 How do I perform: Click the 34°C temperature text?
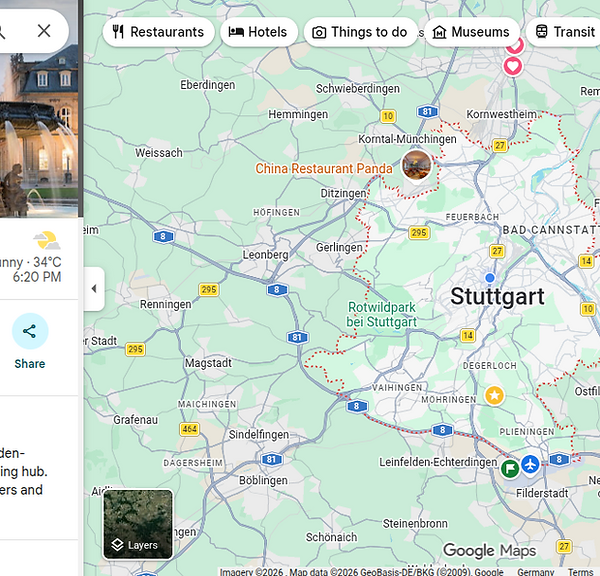[x=47, y=263]
